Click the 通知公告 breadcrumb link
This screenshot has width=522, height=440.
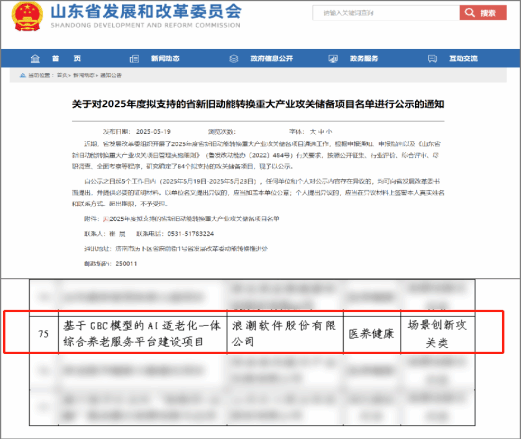111,75
